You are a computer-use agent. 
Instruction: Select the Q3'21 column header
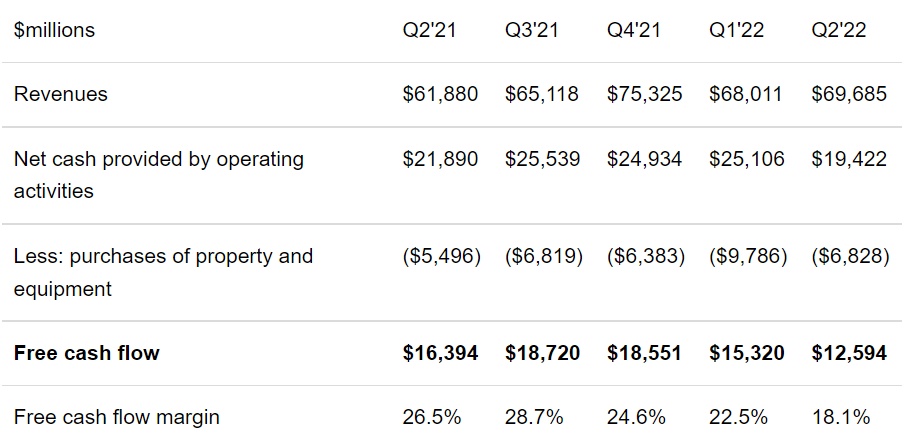(532, 30)
